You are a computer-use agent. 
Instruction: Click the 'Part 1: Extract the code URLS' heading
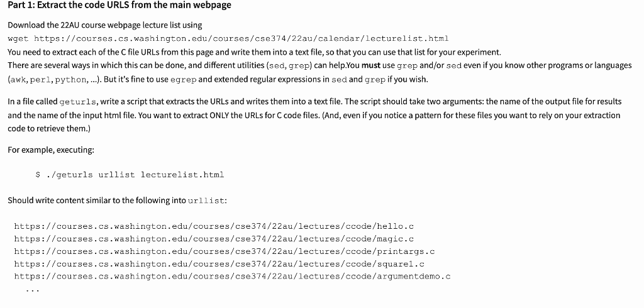click(119, 5)
